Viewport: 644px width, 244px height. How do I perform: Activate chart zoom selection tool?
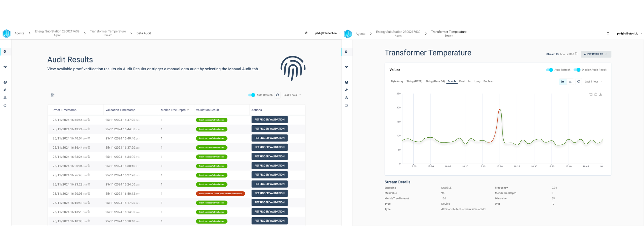[x=591, y=94]
